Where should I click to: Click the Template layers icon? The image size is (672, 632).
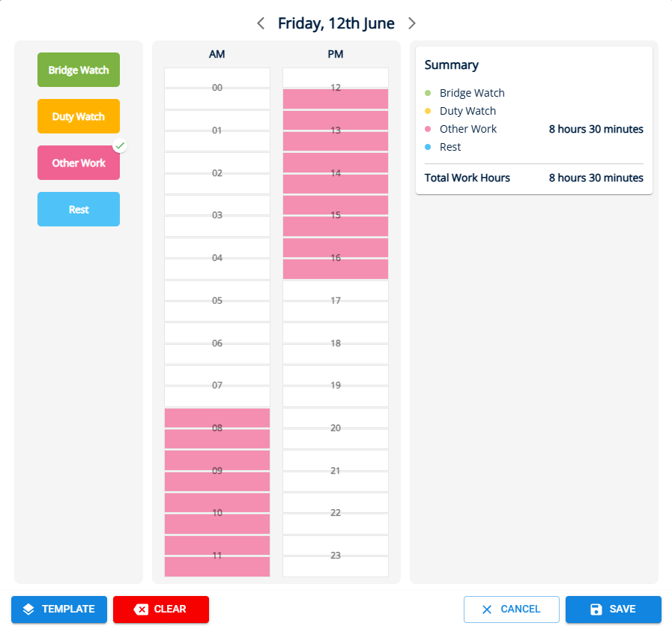pyautogui.click(x=28, y=610)
